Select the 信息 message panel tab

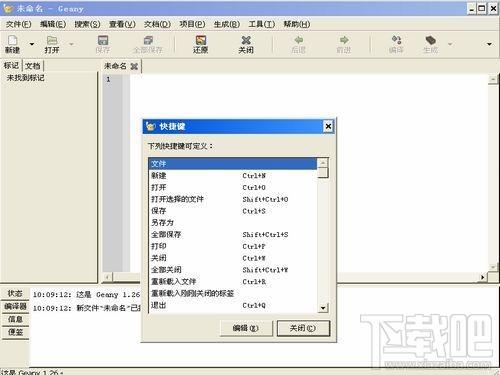15,319
